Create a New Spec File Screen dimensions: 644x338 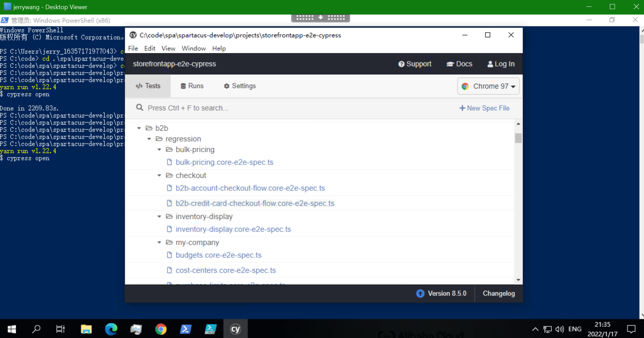point(484,108)
